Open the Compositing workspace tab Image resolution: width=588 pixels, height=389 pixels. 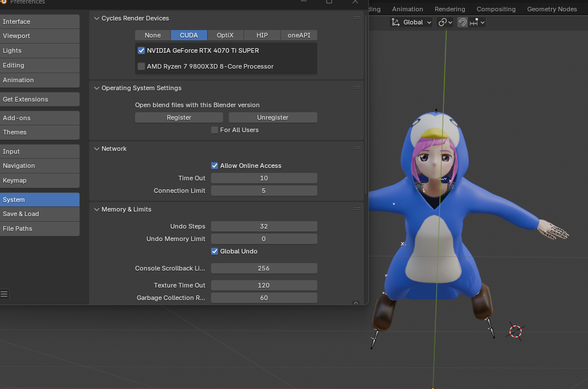point(495,9)
